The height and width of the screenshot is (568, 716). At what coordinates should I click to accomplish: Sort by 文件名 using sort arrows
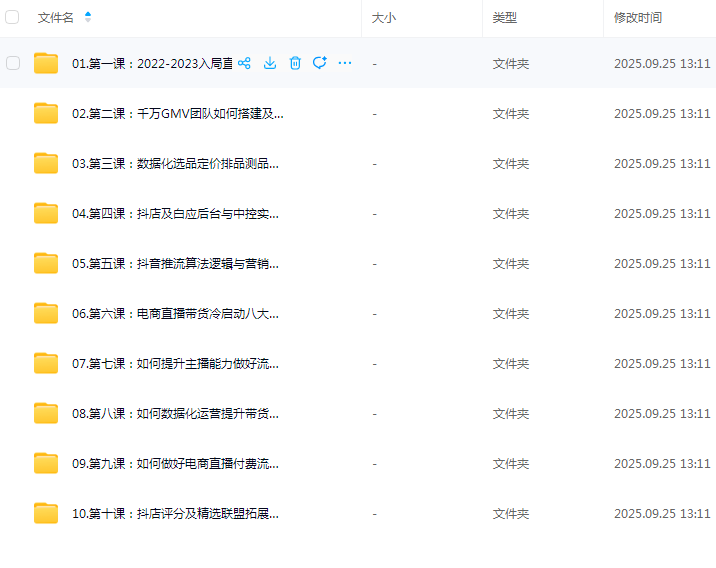click(x=88, y=17)
